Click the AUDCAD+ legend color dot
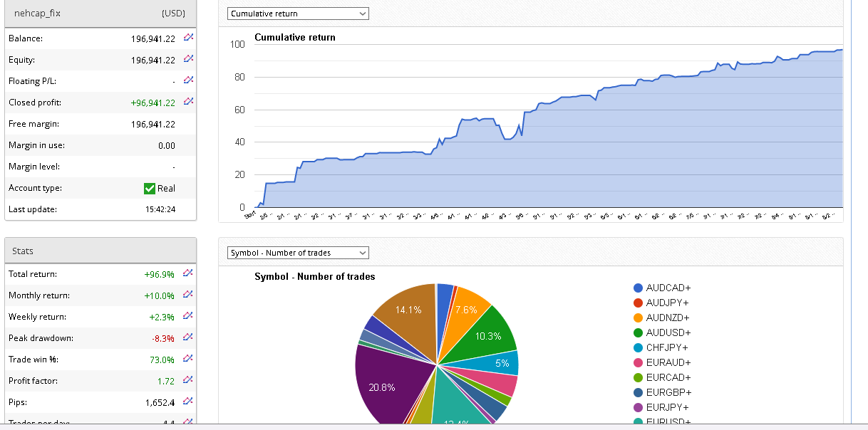 pyautogui.click(x=639, y=288)
